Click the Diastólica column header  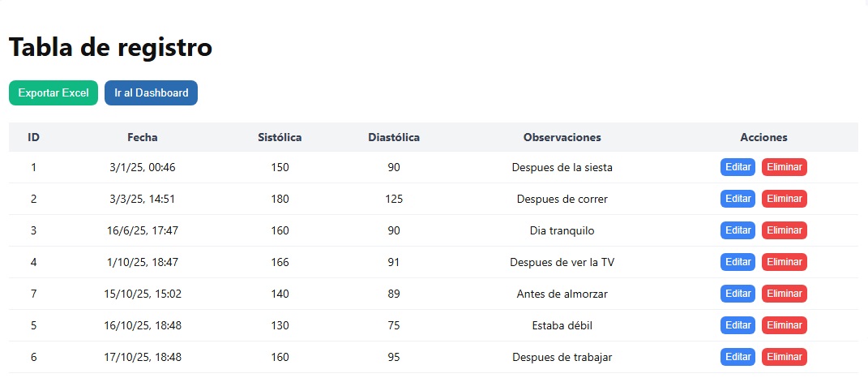pyautogui.click(x=394, y=137)
